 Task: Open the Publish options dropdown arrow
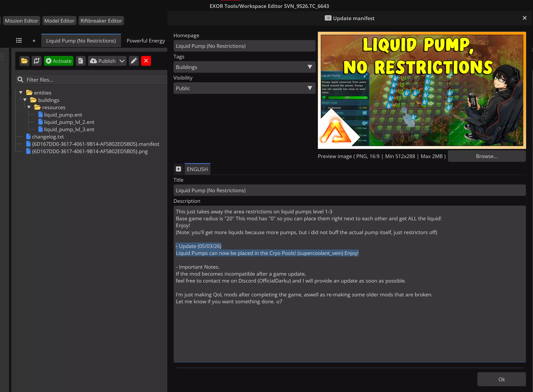click(122, 61)
